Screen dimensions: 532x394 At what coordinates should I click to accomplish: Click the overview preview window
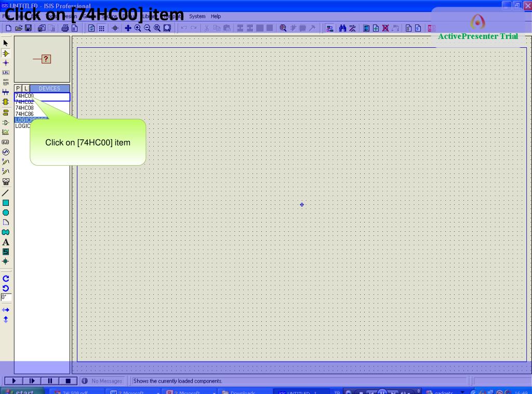[42, 59]
